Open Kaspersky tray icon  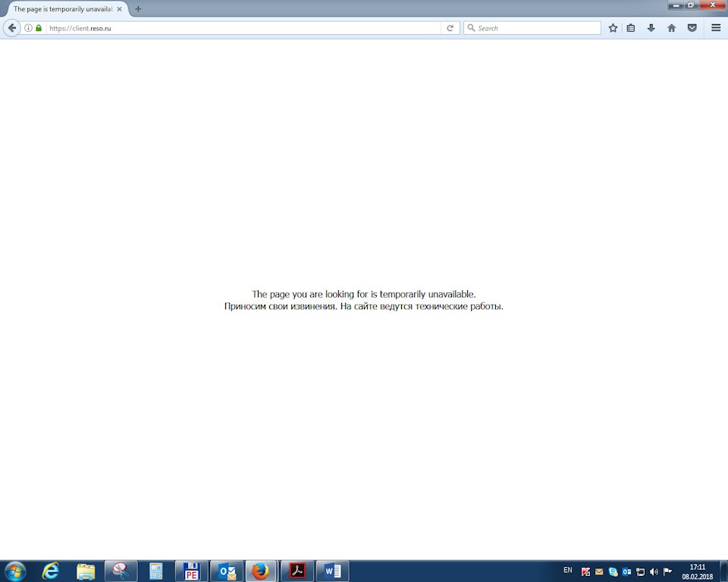[x=586, y=572]
